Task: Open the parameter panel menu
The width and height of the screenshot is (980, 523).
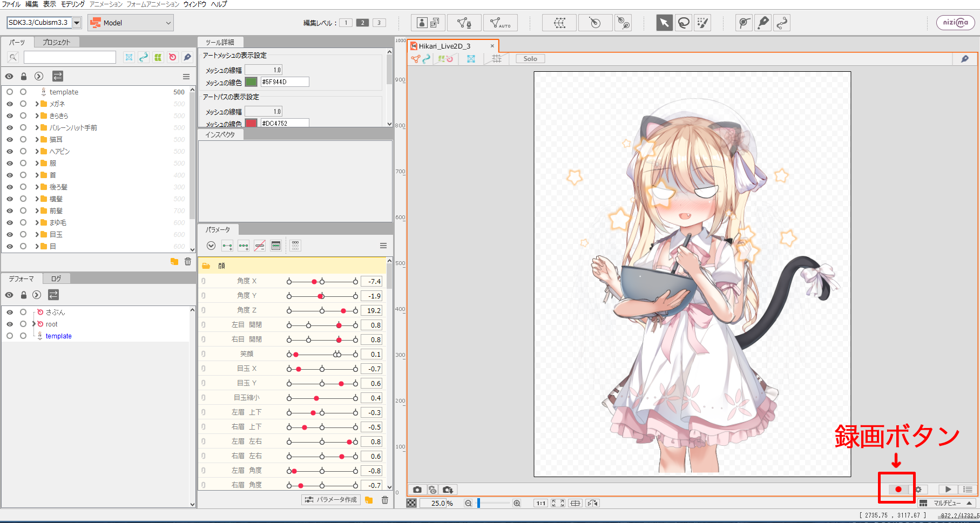Action: pyautogui.click(x=383, y=246)
